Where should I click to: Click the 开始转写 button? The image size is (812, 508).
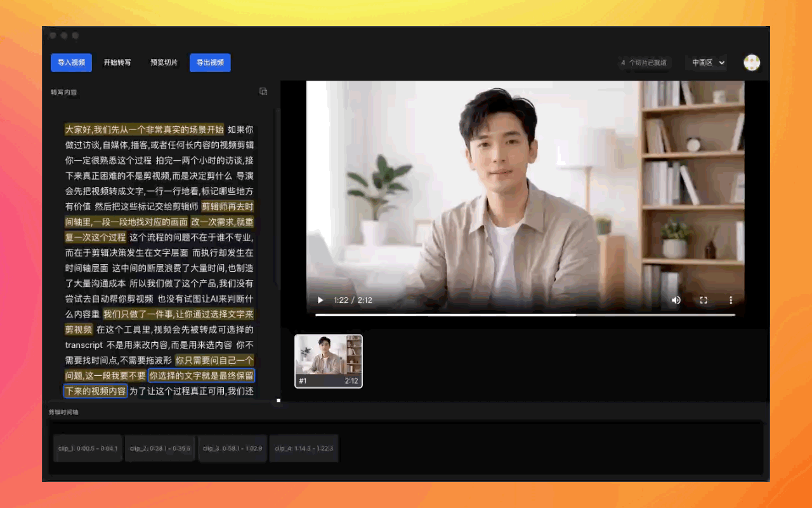point(117,62)
